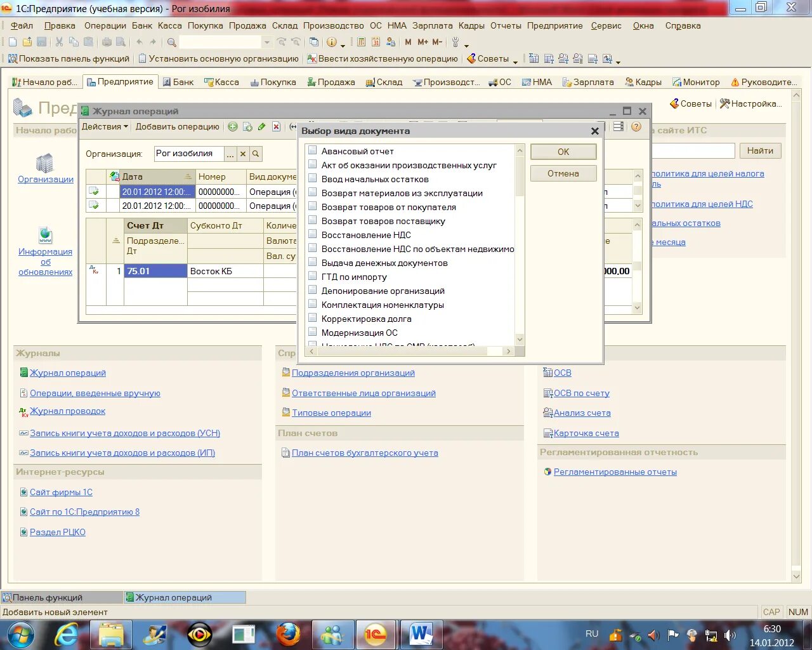Click the vertical scrollbar thumb in the dialog list
Screen dimensions: 812x650
tap(520, 176)
